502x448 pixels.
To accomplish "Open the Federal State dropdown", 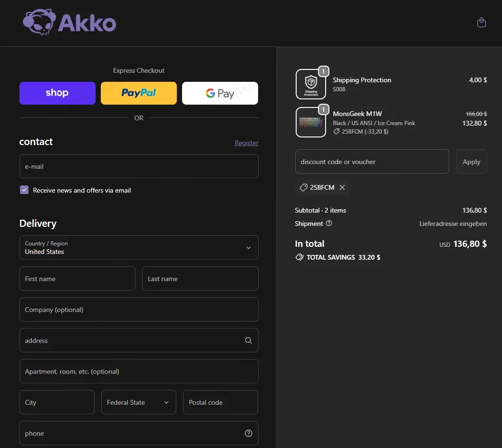I will [139, 402].
